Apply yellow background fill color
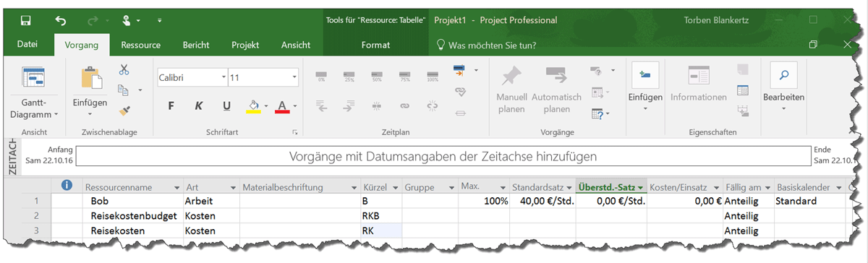Viewport: 868px width, 263px height. (x=253, y=106)
